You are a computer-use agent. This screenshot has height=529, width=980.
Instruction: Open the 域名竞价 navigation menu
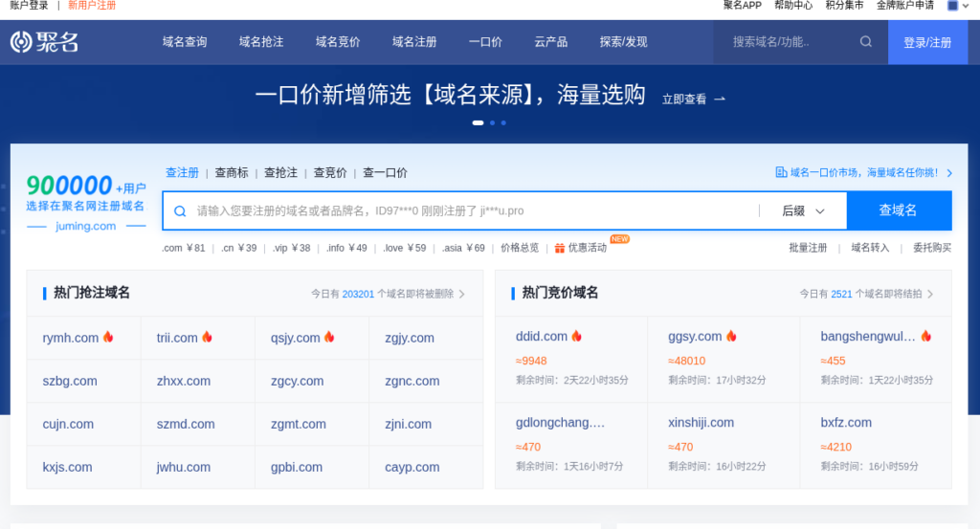pyautogui.click(x=338, y=42)
